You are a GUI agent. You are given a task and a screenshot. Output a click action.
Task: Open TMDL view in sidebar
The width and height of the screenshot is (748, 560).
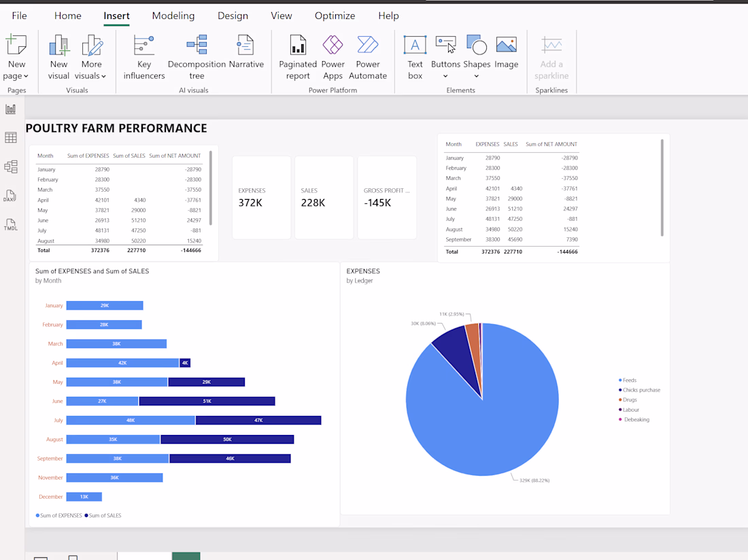pos(10,224)
